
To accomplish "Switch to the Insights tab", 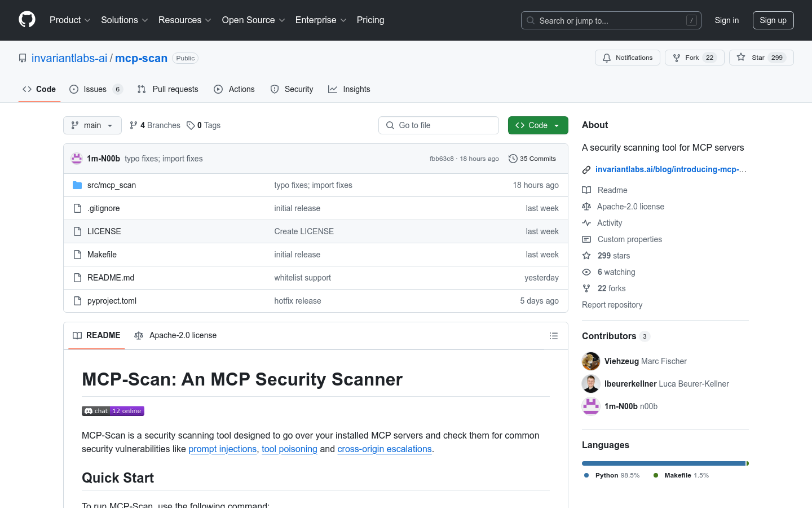I will pyautogui.click(x=350, y=89).
